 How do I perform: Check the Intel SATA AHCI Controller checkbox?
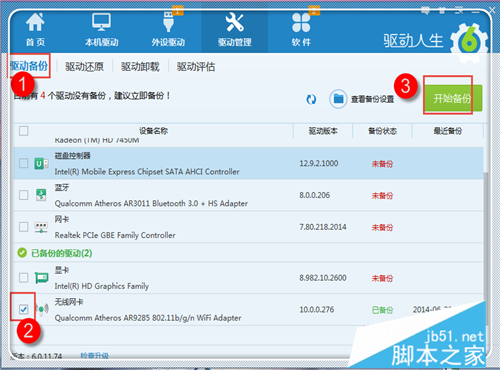click(x=24, y=163)
